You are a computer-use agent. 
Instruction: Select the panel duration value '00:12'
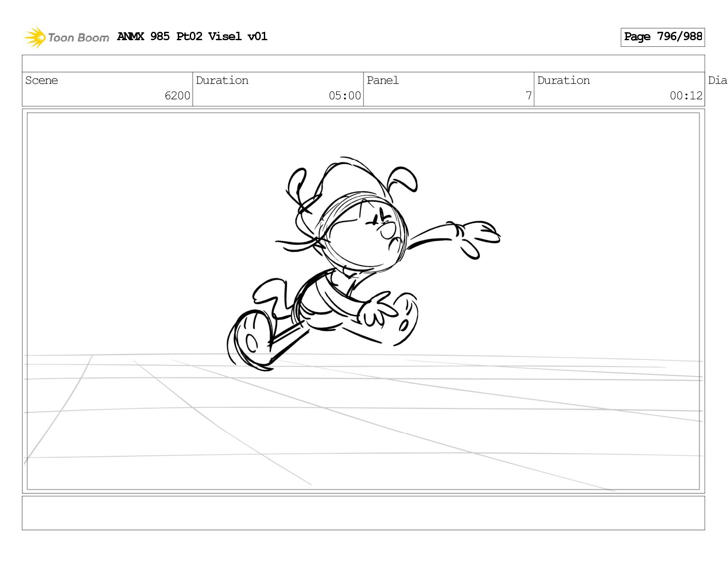coord(686,96)
